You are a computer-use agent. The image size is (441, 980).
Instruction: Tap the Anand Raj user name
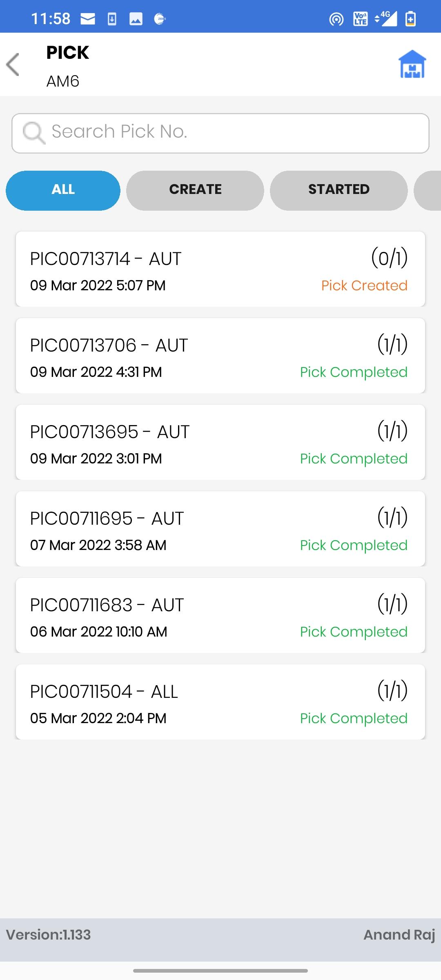coord(399,935)
